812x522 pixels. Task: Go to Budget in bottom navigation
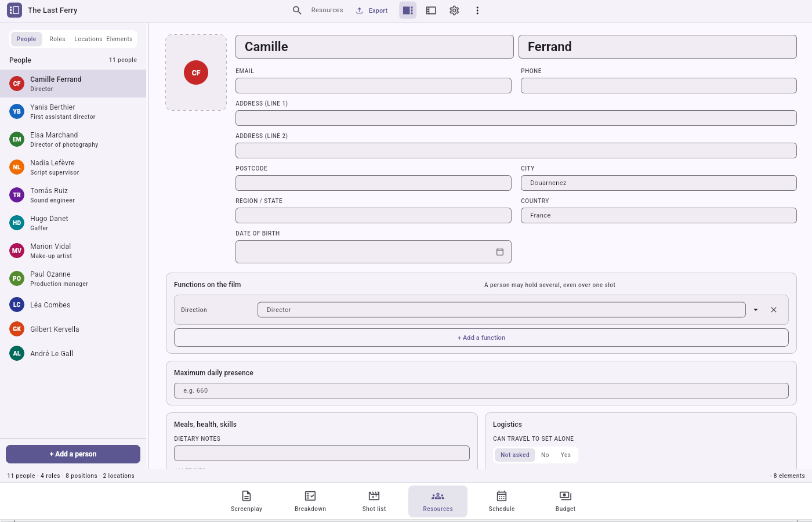(x=565, y=501)
